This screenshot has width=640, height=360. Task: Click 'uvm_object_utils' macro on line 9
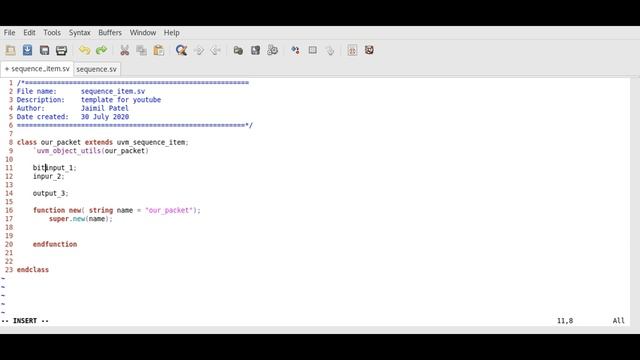pos(69,151)
